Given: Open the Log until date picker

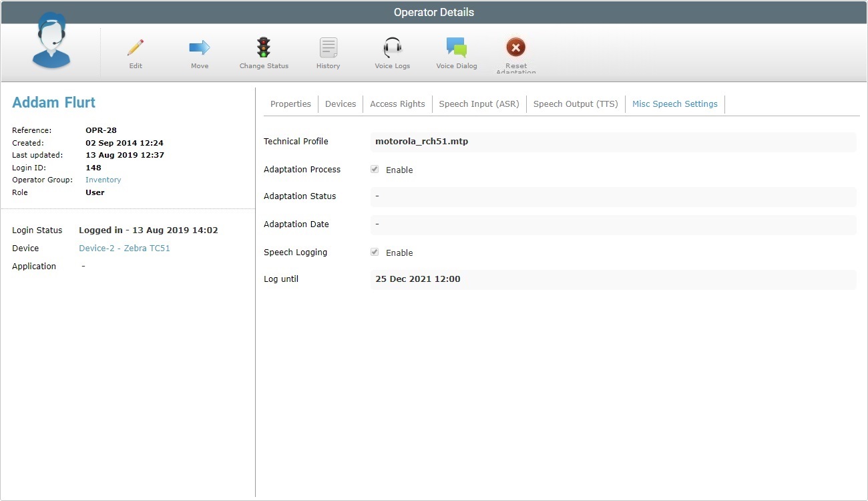Looking at the screenshot, I should pyautogui.click(x=613, y=279).
